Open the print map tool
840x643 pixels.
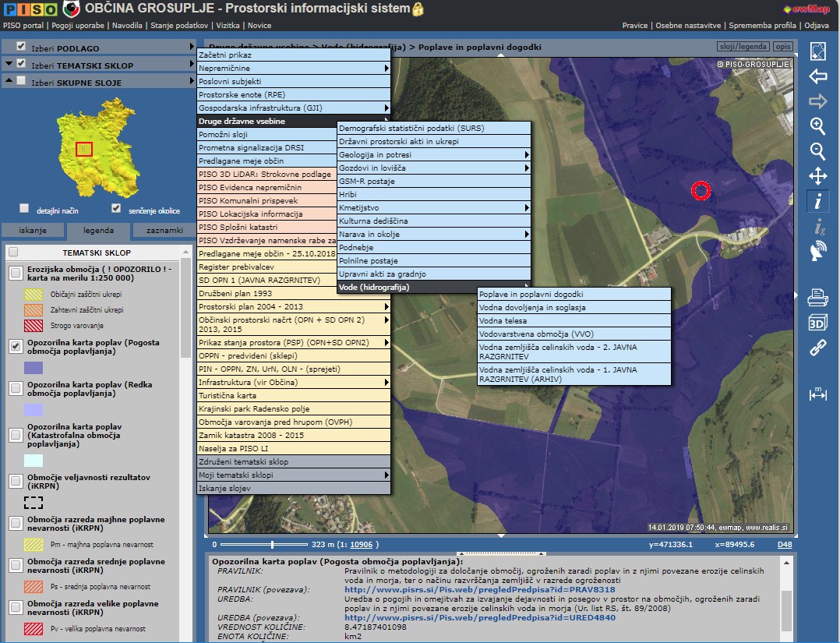(x=817, y=297)
